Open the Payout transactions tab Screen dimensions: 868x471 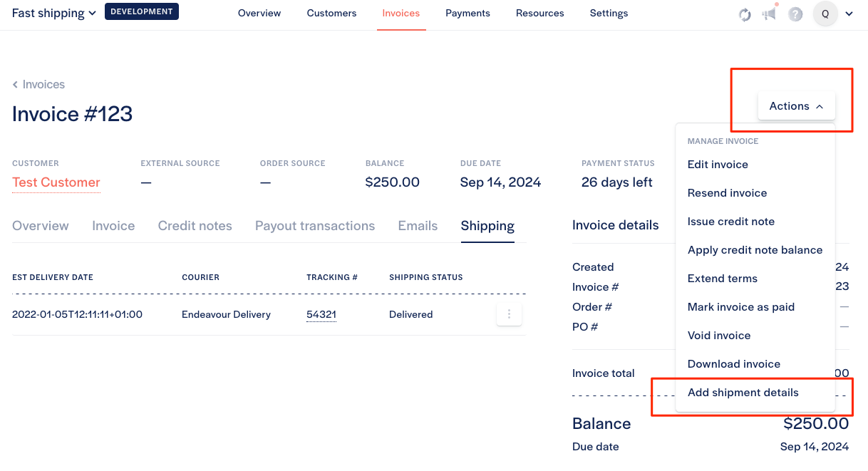click(315, 226)
